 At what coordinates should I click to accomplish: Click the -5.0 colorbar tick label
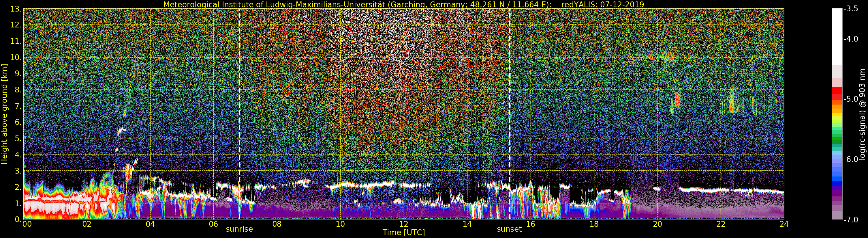point(851,99)
